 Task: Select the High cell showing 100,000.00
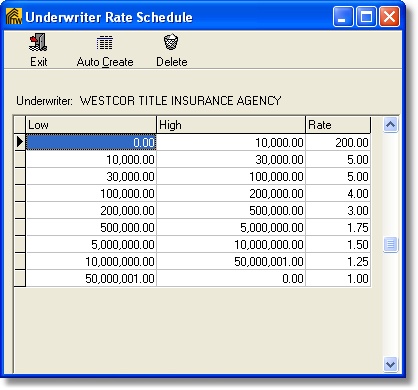231,176
